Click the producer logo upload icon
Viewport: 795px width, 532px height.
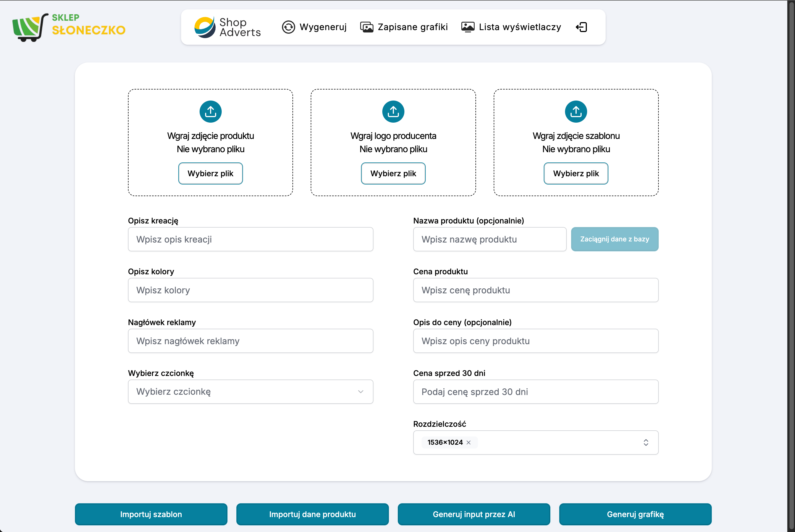393,111
